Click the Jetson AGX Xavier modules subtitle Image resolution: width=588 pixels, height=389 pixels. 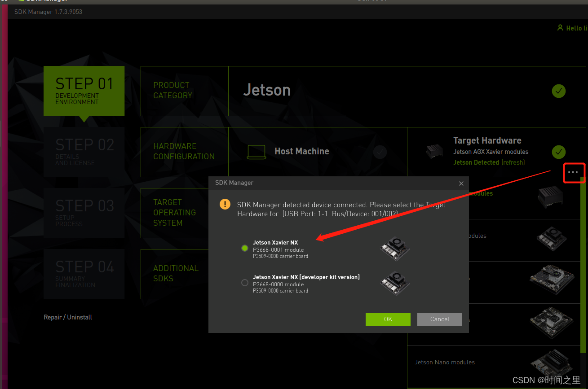491,152
